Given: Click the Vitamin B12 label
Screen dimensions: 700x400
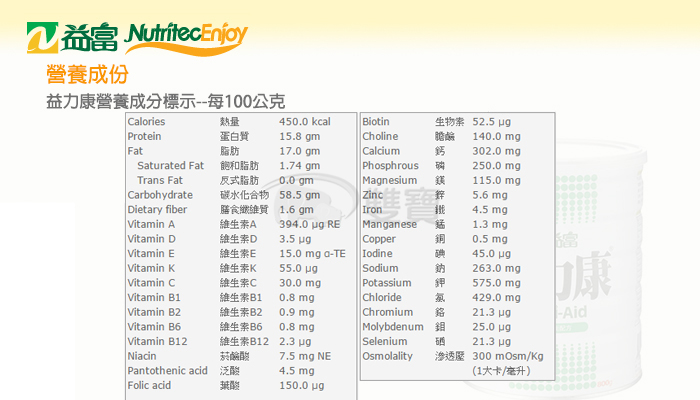Looking at the screenshot, I should point(157,342).
